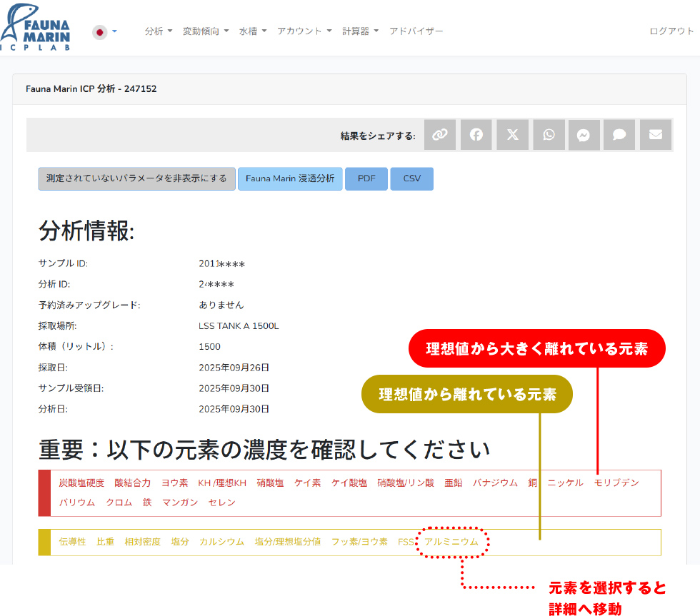
Task: Click the Fauna Marin ICP Lab logo
Action: coord(36,28)
